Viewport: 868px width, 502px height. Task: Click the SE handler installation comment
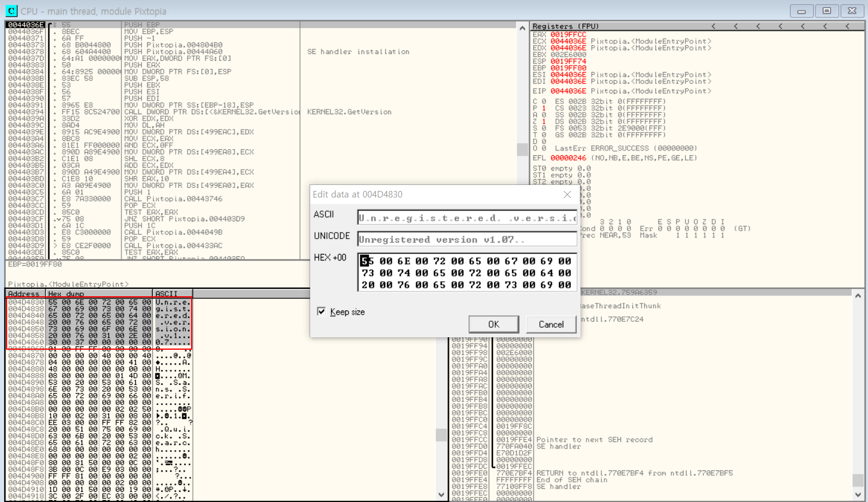pos(358,52)
